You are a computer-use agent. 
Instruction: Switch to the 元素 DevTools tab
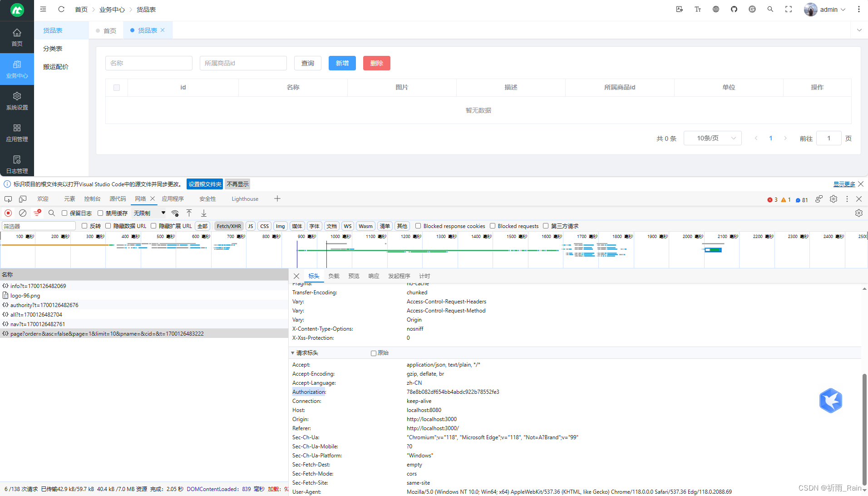click(69, 199)
